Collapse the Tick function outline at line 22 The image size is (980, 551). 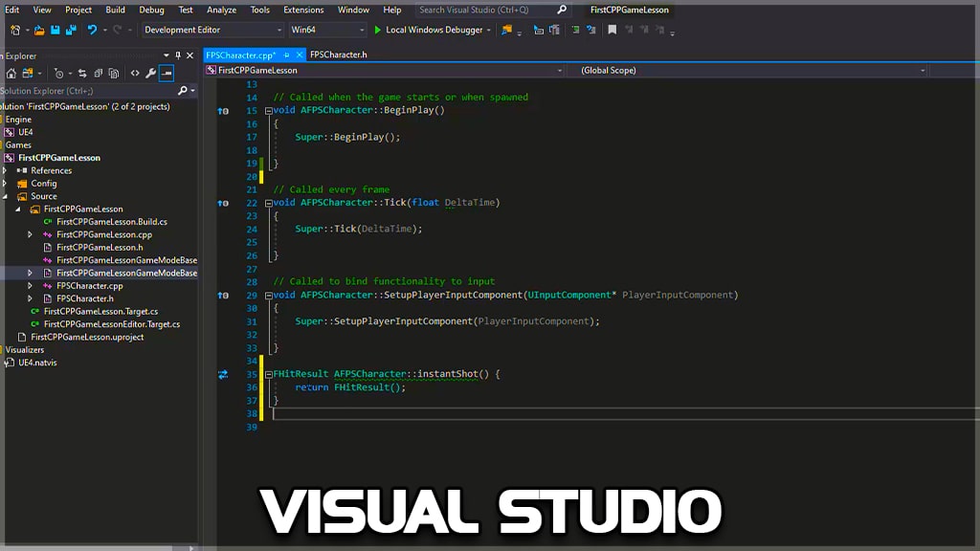coord(269,203)
